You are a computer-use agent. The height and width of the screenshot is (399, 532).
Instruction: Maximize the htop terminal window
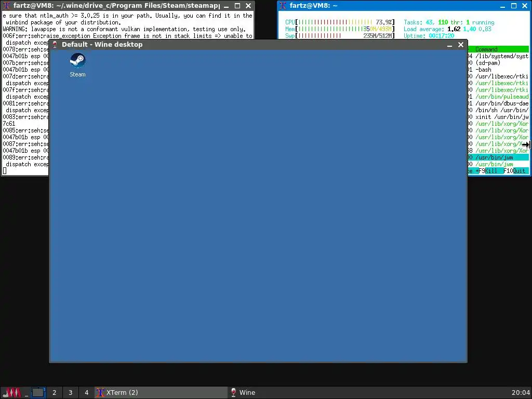(x=514, y=6)
